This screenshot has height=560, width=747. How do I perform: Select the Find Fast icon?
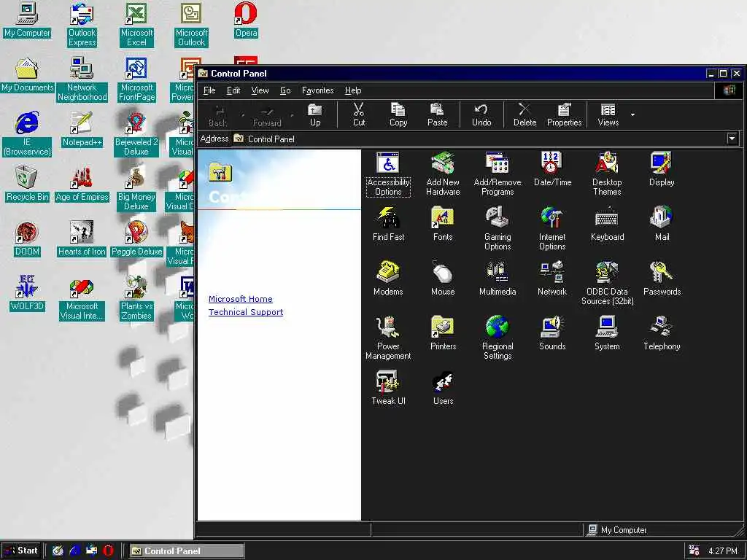tap(388, 224)
